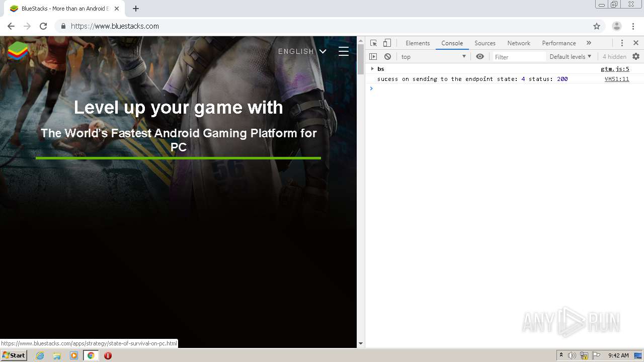Open the VM51:11 source link
The width and height of the screenshot is (644, 362).
(617, 79)
